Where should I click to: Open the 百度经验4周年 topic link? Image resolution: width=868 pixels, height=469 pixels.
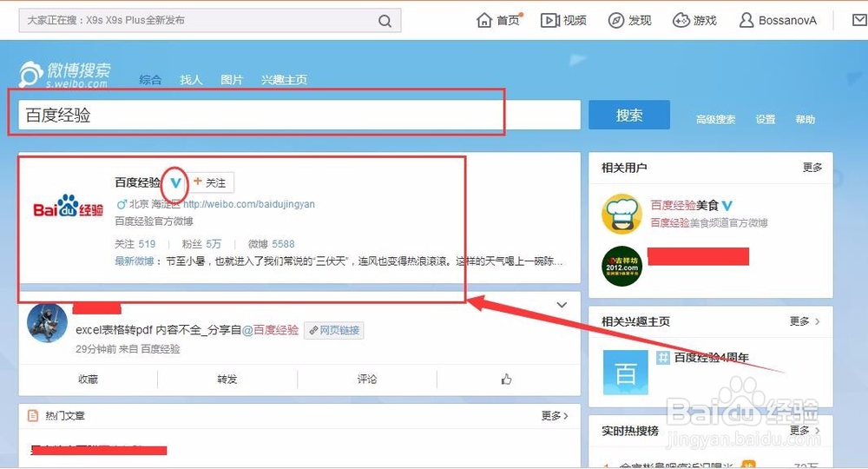[x=712, y=358]
